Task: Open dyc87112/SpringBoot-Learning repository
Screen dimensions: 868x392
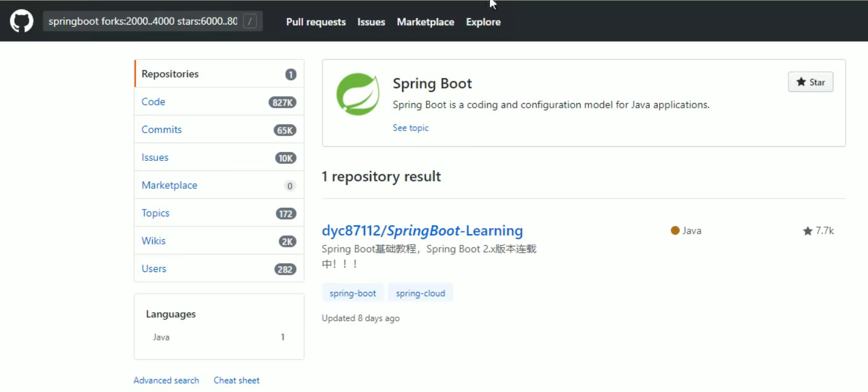Action: 422,231
